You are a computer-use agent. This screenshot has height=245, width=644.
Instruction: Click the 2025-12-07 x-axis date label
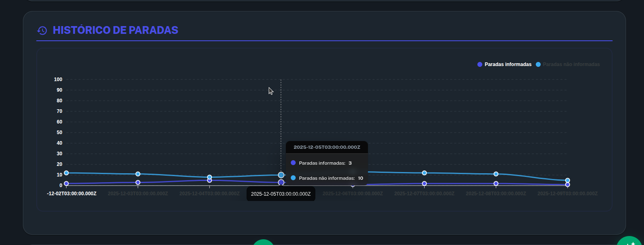point(424,194)
